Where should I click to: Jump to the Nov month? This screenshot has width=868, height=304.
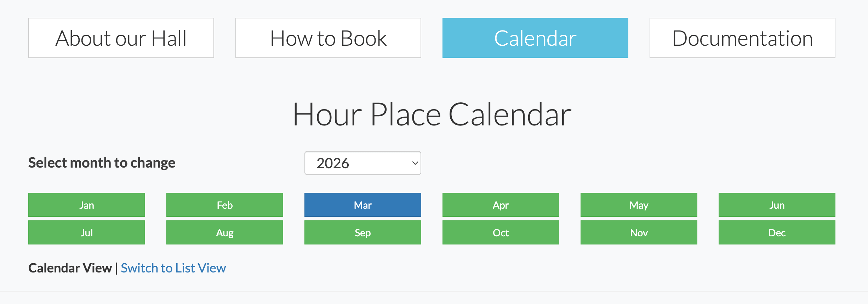coord(639,232)
